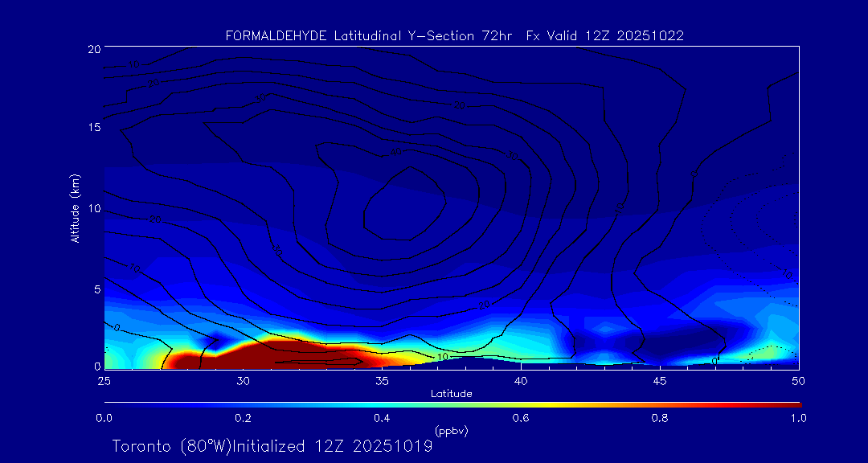Screen dimensions: 868x463
Task: Click the '(ppbv)' units label
Action: click(452, 431)
